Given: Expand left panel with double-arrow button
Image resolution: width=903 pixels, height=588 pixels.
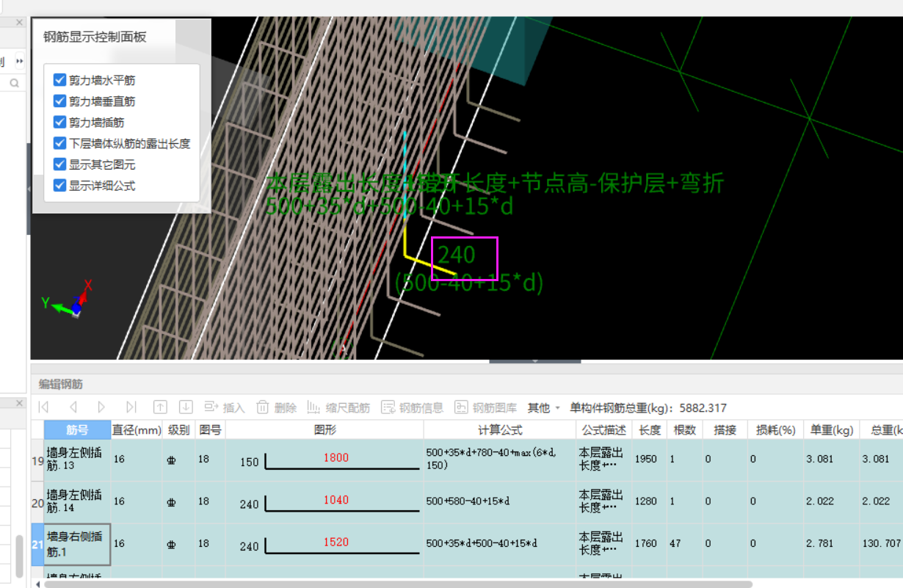Looking at the screenshot, I should pos(20,61).
